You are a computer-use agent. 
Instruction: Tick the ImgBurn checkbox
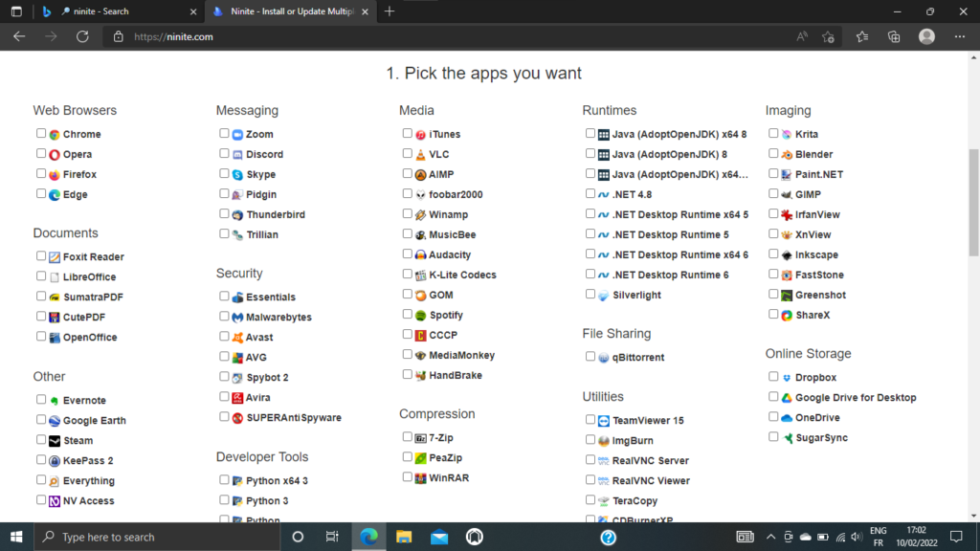pyautogui.click(x=590, y=440)
